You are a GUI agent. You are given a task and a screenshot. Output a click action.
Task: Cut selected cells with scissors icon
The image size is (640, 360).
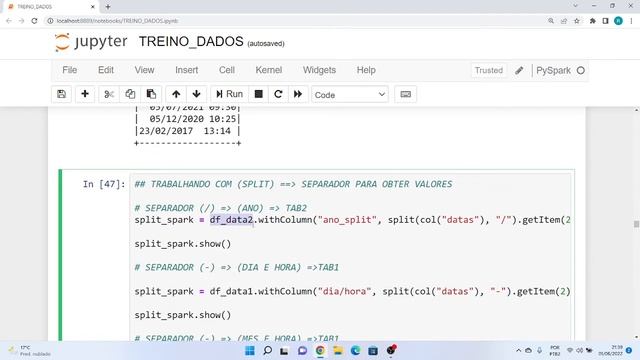pyautogui.click(x=109, y=94)
